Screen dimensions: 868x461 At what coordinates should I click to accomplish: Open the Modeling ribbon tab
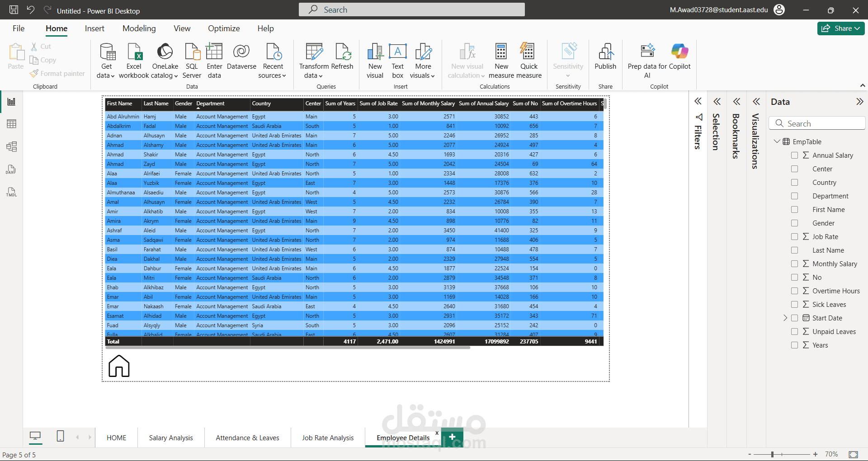click(x=139, y=28)
